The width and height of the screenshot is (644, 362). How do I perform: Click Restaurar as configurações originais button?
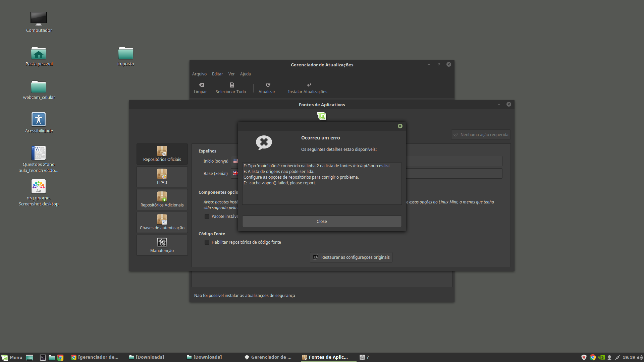[351, 257]
